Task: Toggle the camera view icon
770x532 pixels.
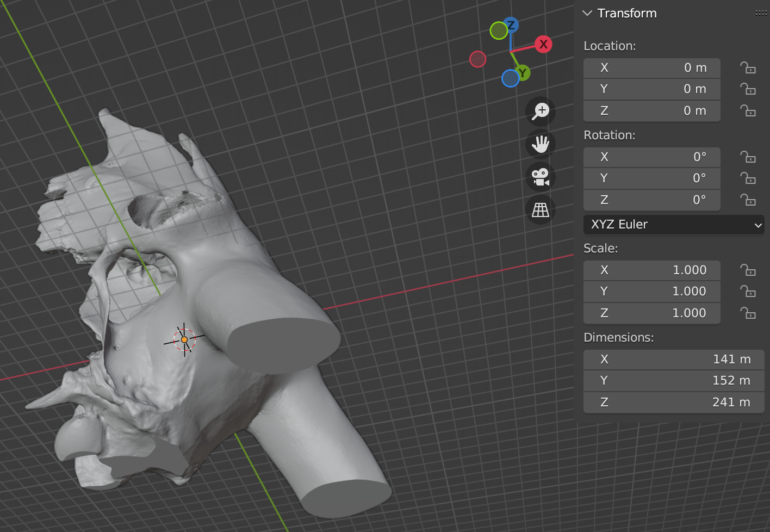Action: click(541, 177)
